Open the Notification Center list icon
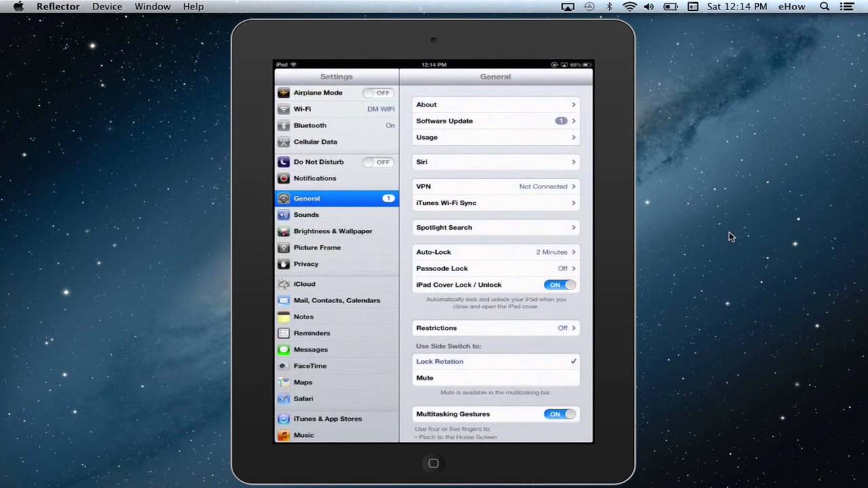This screenshot has height=488, width=868. pyautogui.click(x=847, y=7)
